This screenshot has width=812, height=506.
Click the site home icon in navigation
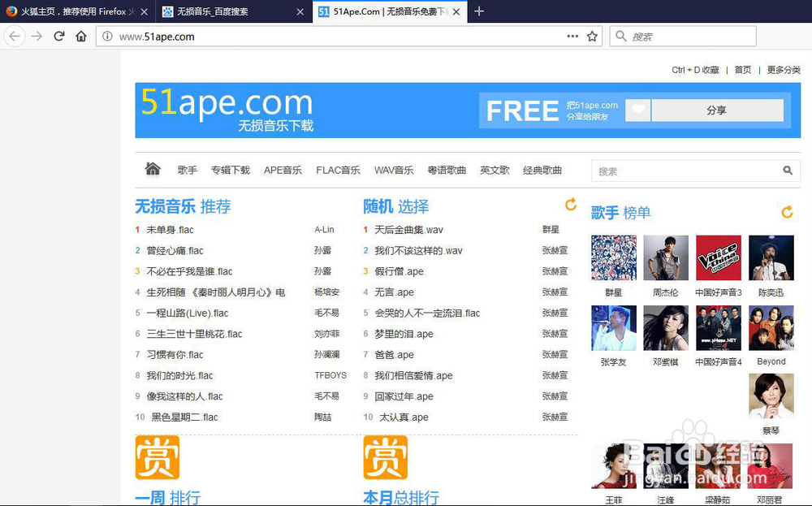click(x=153, y=169)
